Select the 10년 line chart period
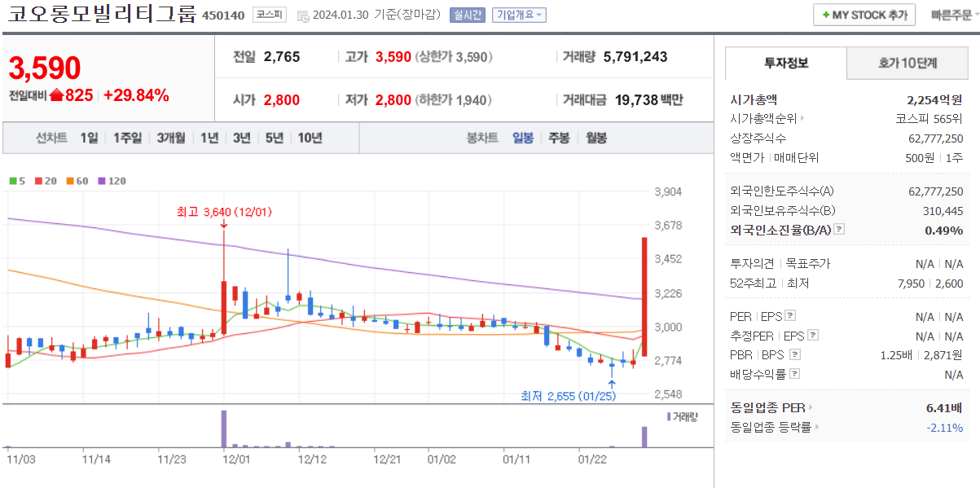 [x=310, y=138]
